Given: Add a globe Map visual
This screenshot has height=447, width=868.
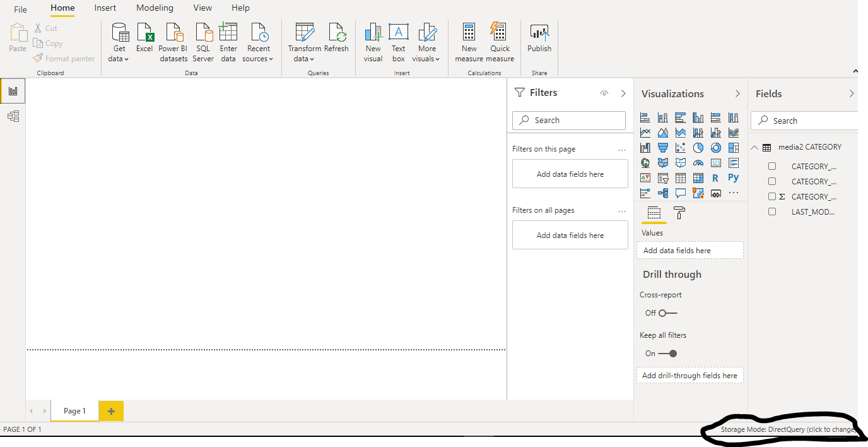Looking at the screenshot, I should tap(645, 163).
